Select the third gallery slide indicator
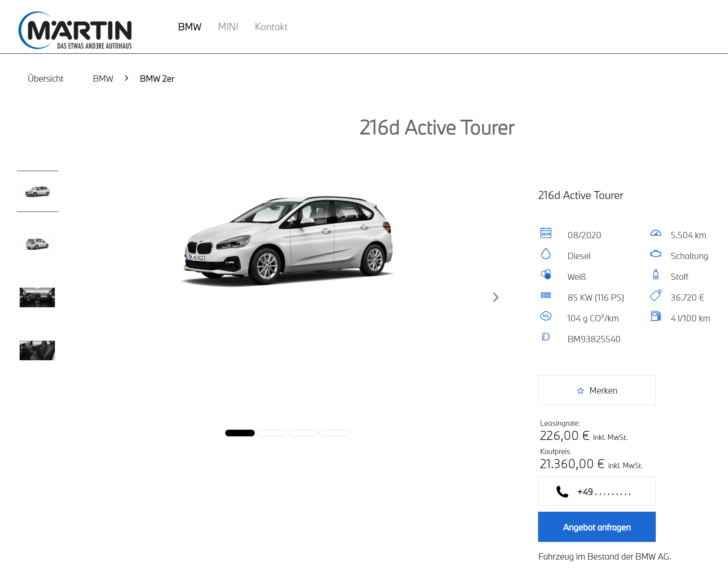The height and width of the screenshot is (569, 728). pyautogui.click(x=303, y=433)
